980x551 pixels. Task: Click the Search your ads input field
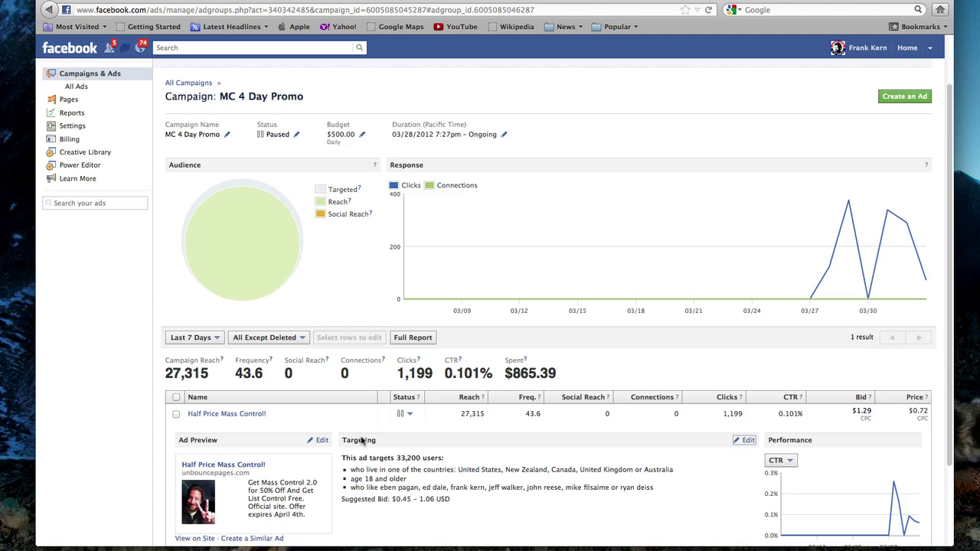pyautogui.click(x=95, y=203)
